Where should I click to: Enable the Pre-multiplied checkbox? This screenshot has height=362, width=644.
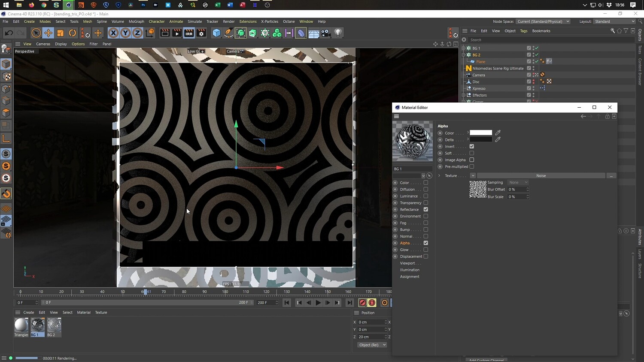point(472,166)
